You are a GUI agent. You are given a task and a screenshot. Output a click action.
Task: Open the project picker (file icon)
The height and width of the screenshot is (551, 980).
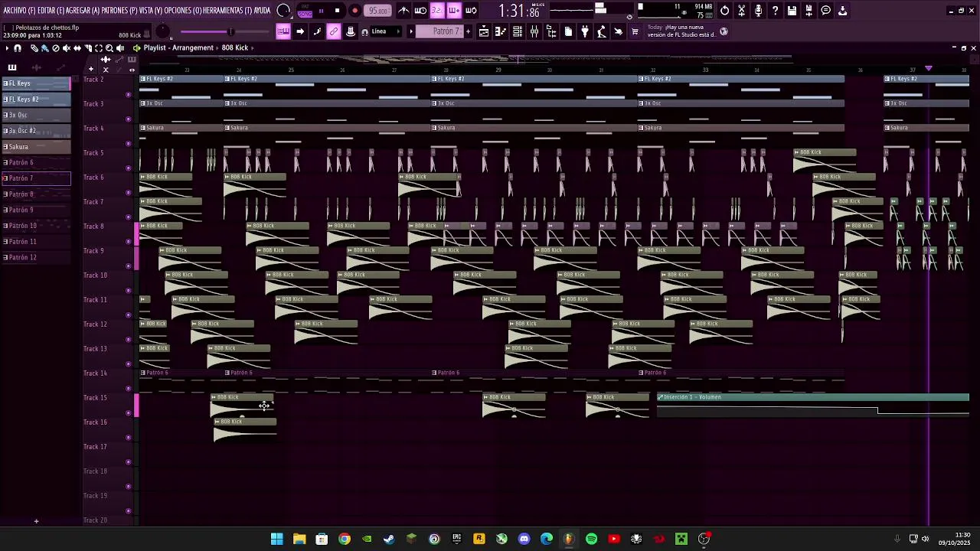coord(568,31)
